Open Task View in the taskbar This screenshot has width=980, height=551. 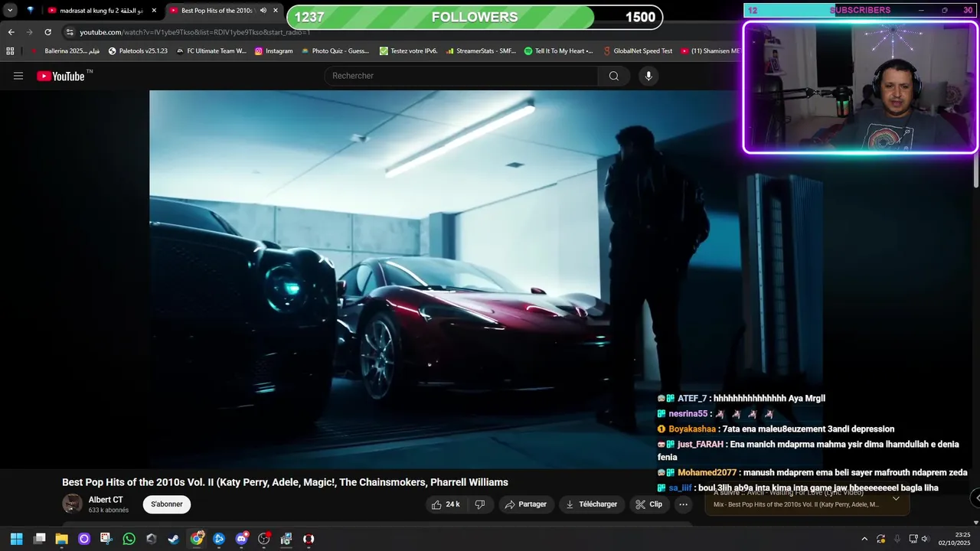click(40, 539)
